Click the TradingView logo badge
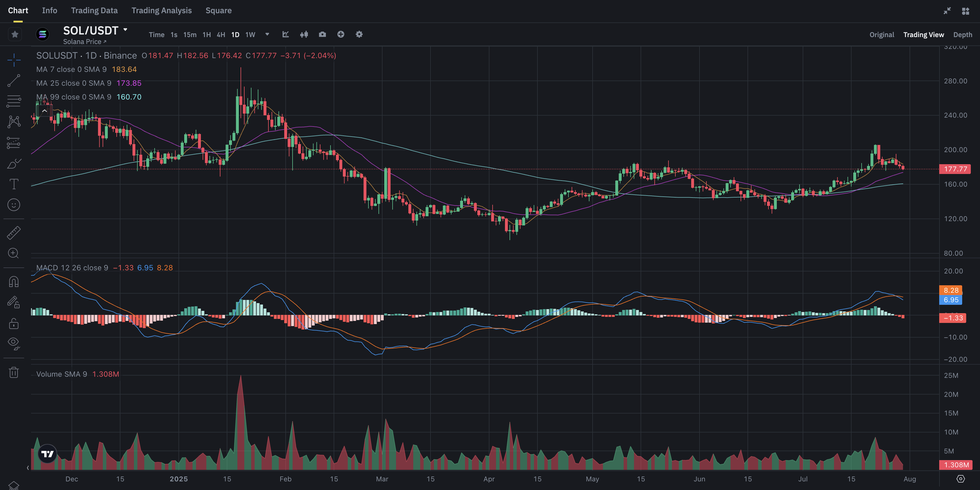This screenshot has width=980, height=490. click(47, 453)
